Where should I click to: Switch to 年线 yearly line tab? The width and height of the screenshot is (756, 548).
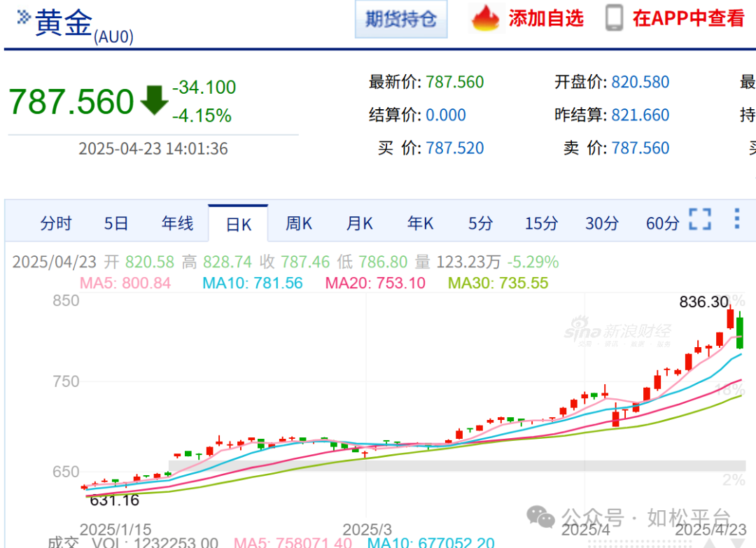(x=177, y=223)
